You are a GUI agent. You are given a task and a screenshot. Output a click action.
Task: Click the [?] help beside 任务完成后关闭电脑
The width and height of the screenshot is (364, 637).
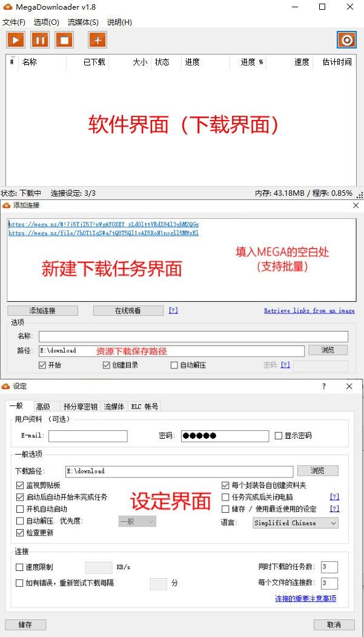(334, 497)
